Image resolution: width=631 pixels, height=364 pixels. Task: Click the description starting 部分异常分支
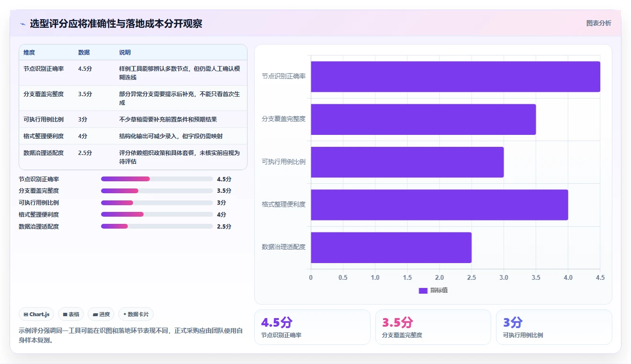[180, 98]
